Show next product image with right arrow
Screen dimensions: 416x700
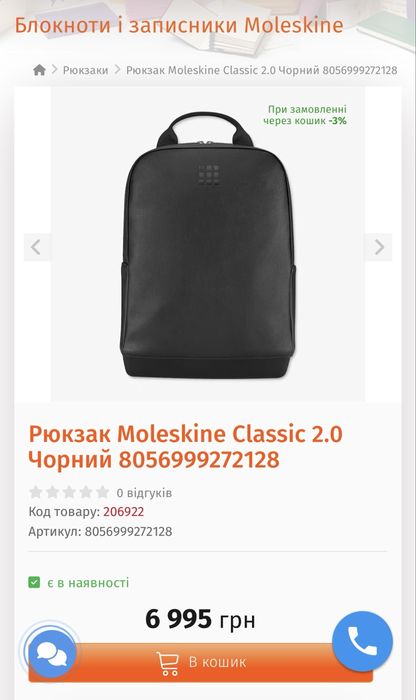pyautogui.click(x=379, y=247)
